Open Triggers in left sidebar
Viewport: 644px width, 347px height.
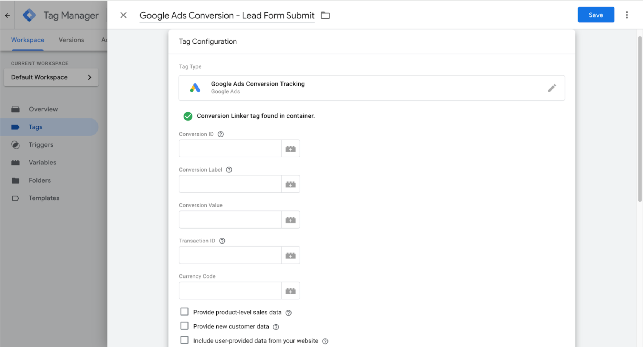click(x=41, y=145)
